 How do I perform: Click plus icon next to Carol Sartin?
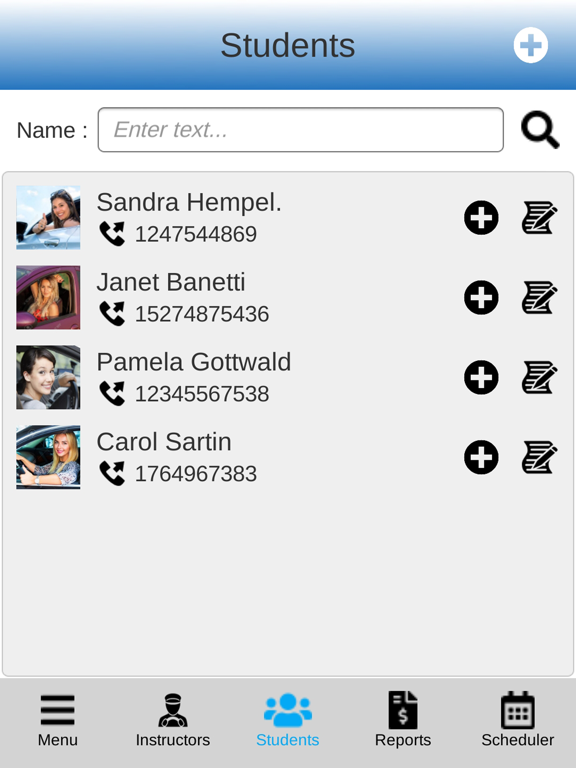[x=481, y=457]
